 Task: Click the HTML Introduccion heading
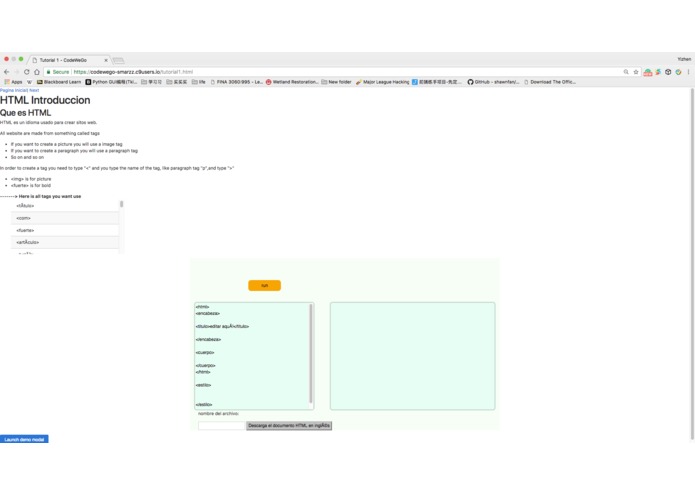point(45,100)
